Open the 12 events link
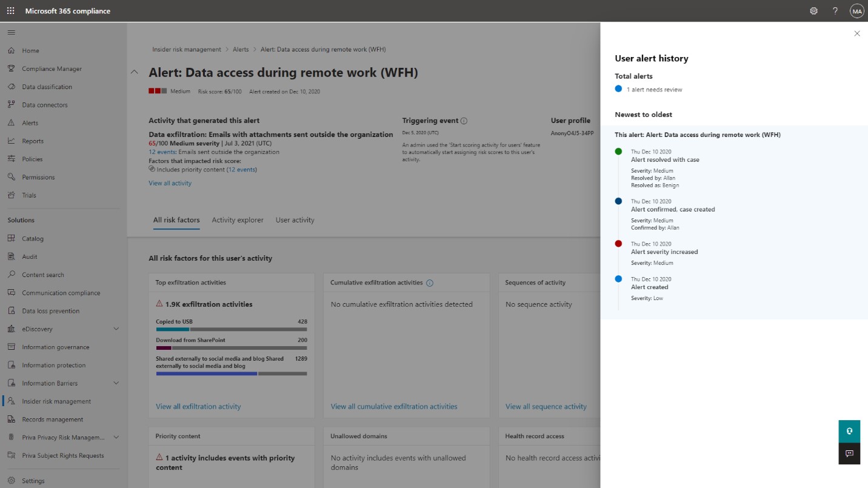 [x=161, y=152]
